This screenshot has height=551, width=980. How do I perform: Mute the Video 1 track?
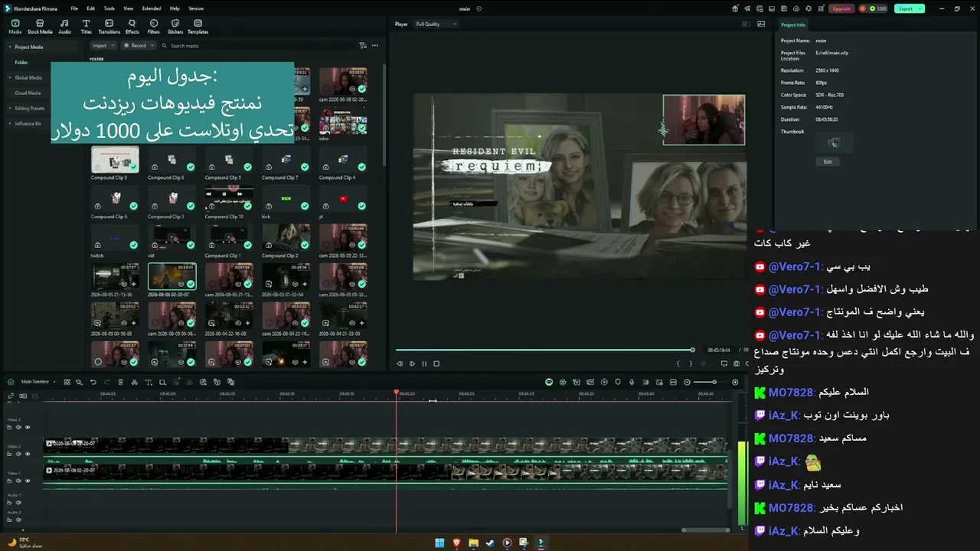pos(18,481)
